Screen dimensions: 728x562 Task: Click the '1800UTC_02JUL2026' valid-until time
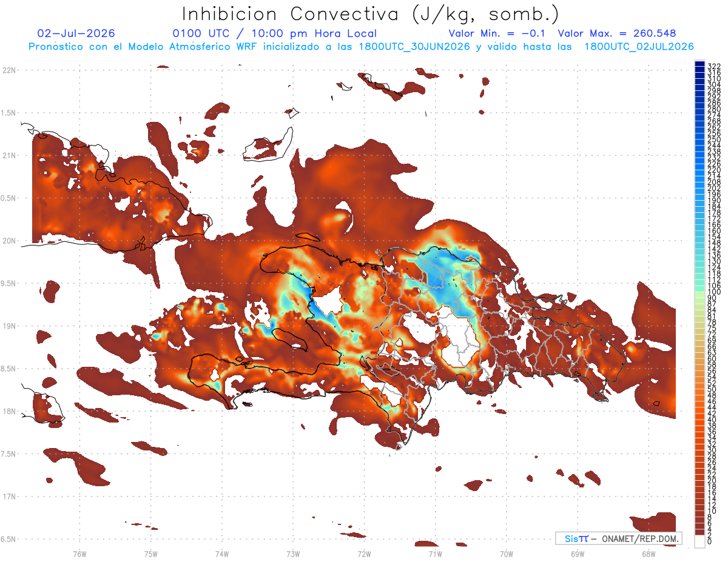click(639, 47)
